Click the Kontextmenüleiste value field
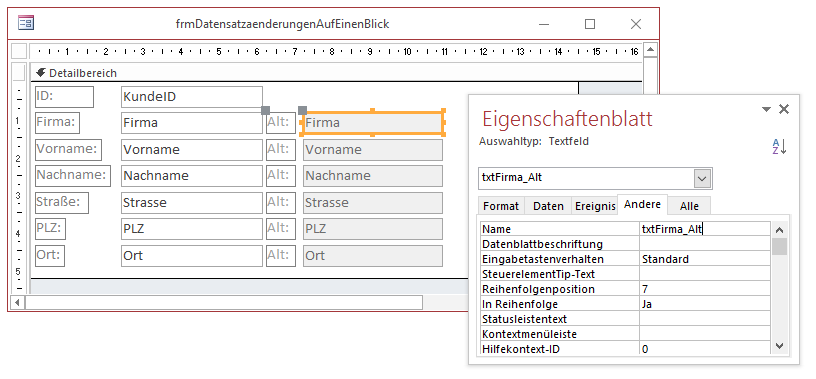 click(705, 334)
